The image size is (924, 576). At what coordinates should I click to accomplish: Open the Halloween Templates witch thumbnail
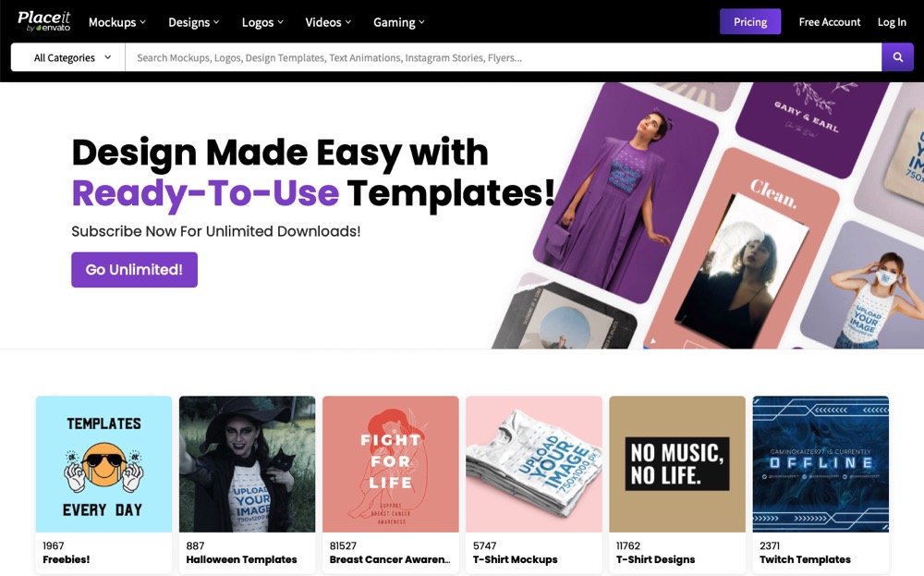click(x=247, y=464)
